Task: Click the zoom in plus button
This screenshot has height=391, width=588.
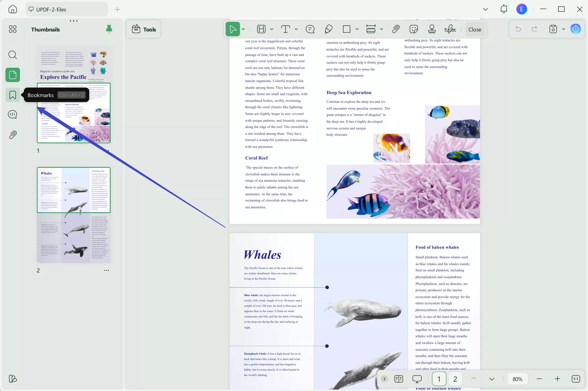Action: [x=557, y=379]
